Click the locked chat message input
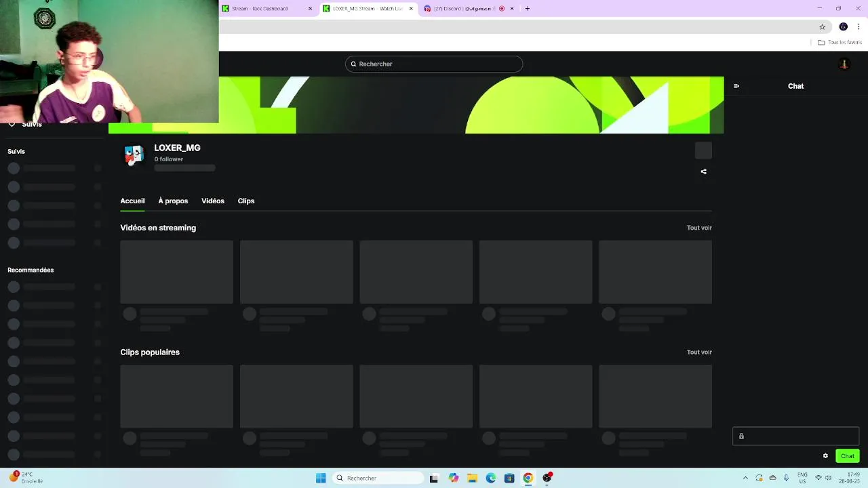Screen dimensions: 868x488 [796, 436]
